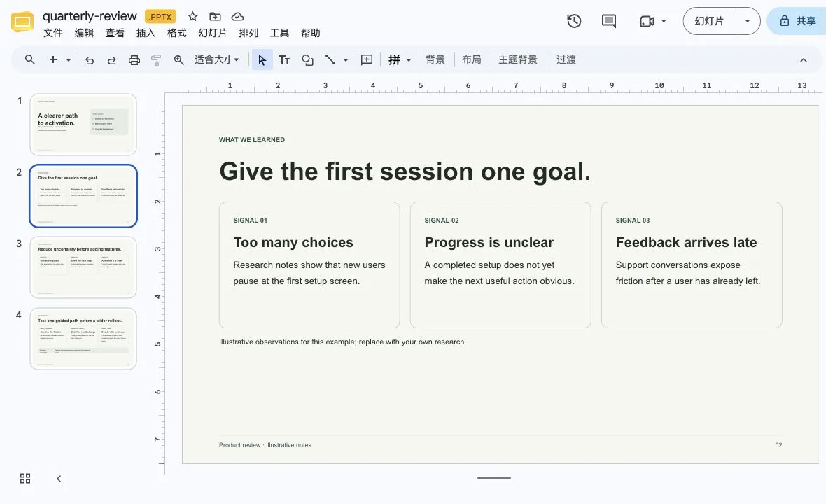Viewport: 826px width, 504px height.
Task: Click the 背景 background button
Action: (x=435, y=60)
